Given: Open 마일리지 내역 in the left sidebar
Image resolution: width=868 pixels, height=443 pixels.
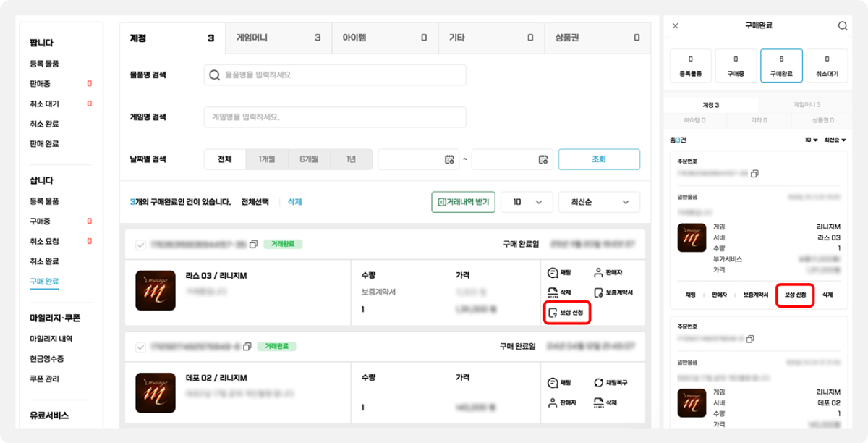Looking at the screenshot, I should coord(51,339).
